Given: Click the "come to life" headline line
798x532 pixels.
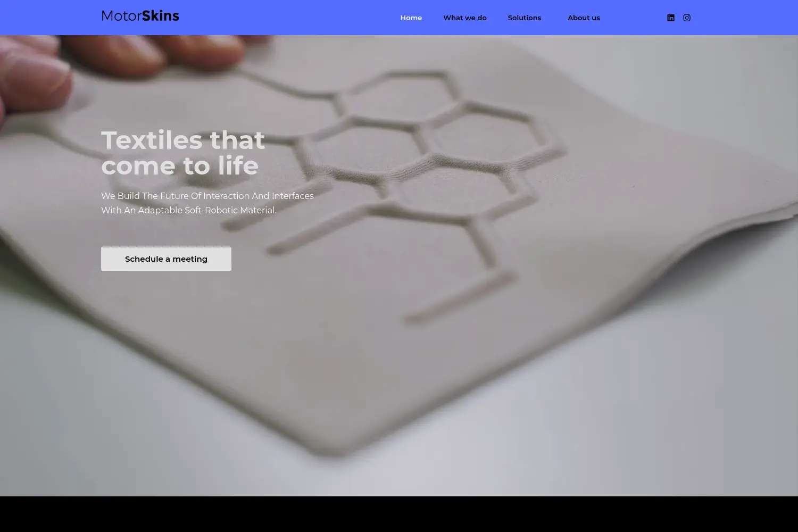Looking at the screenshot, I should pos(180,166).
